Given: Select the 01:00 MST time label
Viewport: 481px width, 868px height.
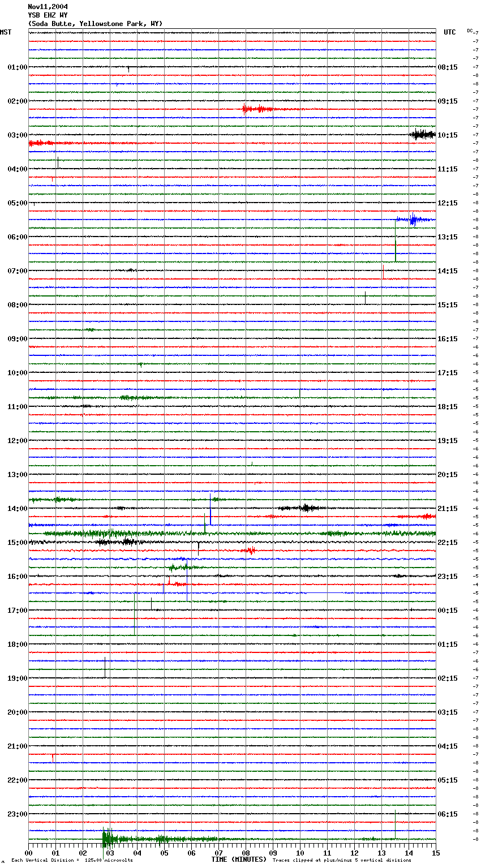Looking at the screenshot, I should pyautogui.click(x=18, y=67).
